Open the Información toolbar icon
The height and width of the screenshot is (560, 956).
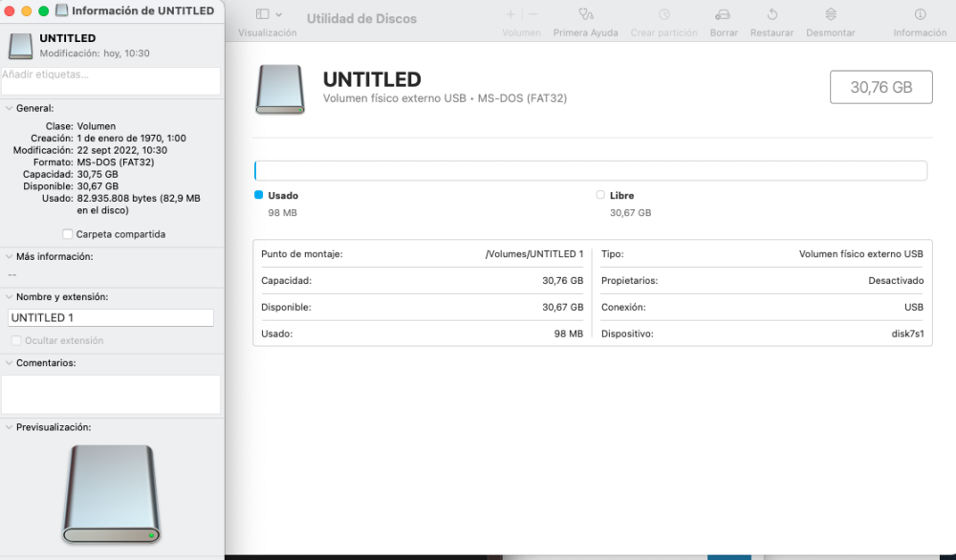(x=920, y=14)
